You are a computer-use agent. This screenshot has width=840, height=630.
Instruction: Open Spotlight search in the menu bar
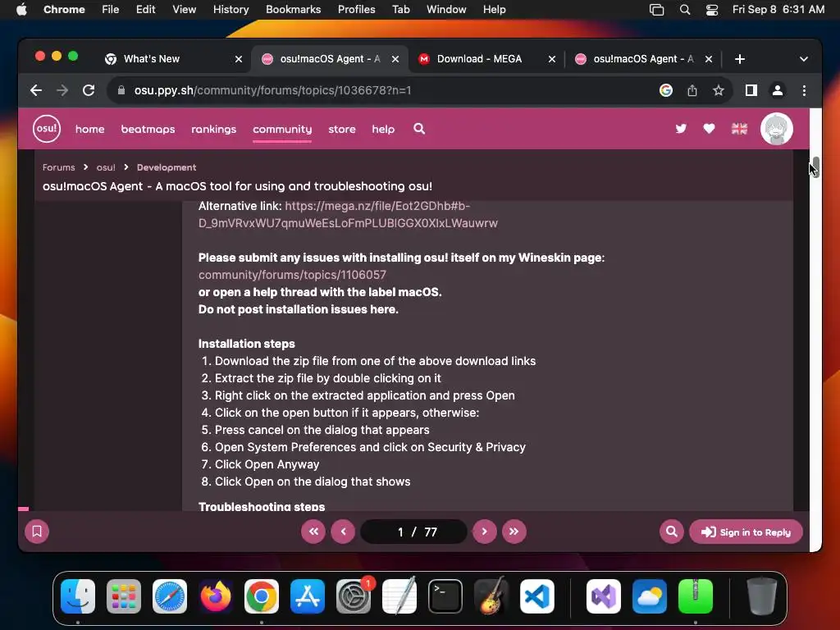685,9
